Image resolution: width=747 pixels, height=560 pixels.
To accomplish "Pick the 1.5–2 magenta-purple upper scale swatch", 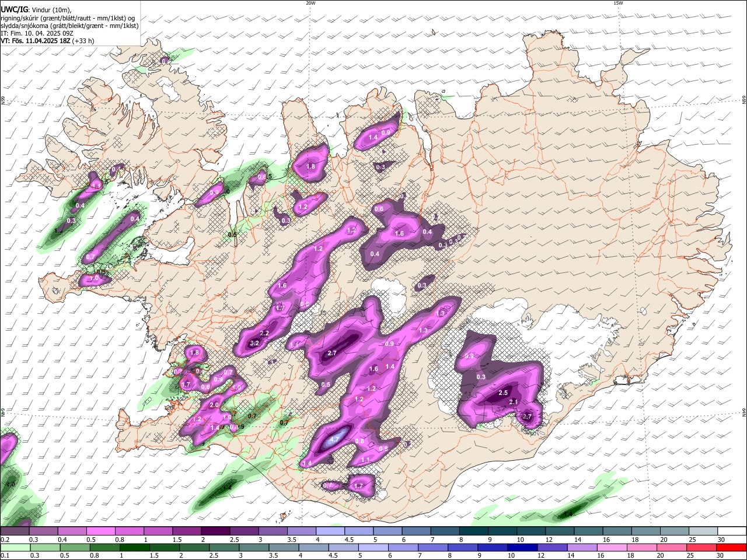I will tap(186, 531).
